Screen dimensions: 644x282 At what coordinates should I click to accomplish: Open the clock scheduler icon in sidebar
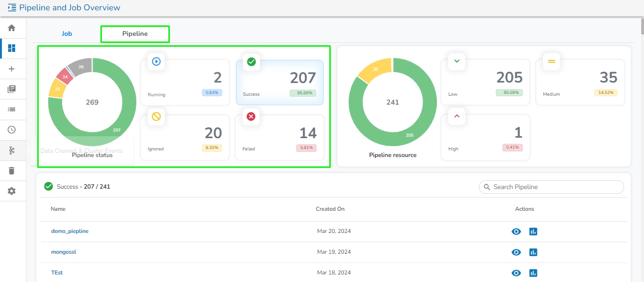pos(12,130)
